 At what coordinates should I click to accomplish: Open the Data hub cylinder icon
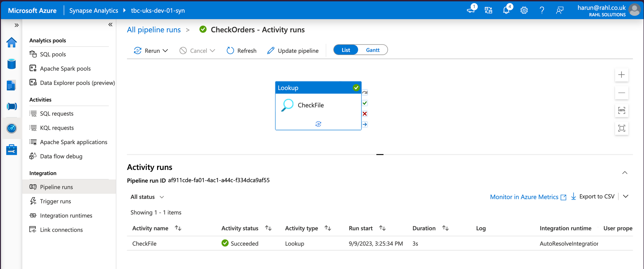point(12,64)
